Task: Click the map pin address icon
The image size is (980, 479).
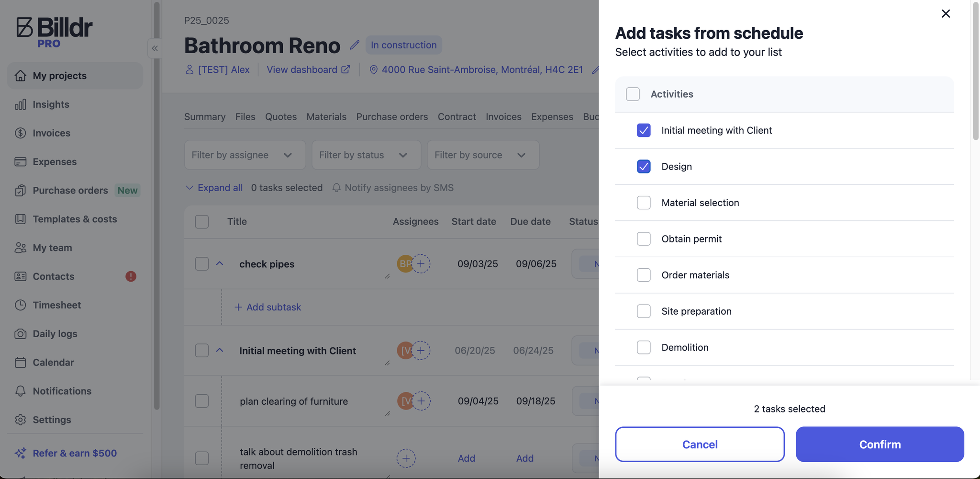Action: pyautogui.click(x=374, y=70)
